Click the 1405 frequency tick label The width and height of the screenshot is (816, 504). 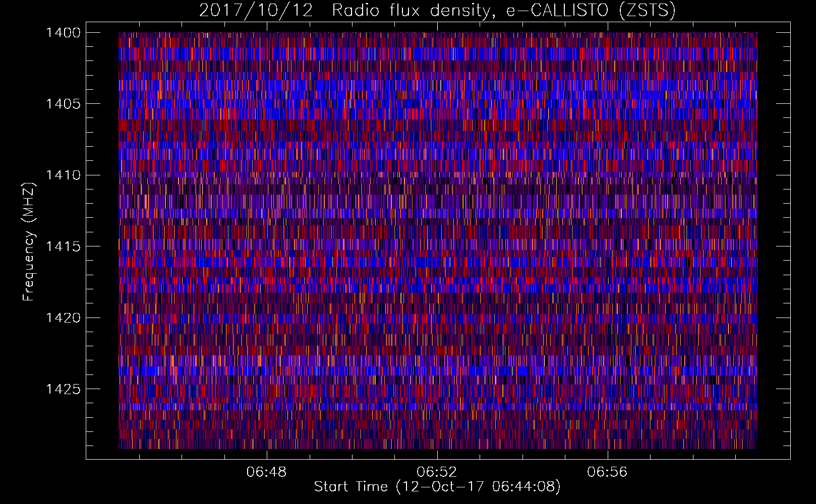[63, 104]
